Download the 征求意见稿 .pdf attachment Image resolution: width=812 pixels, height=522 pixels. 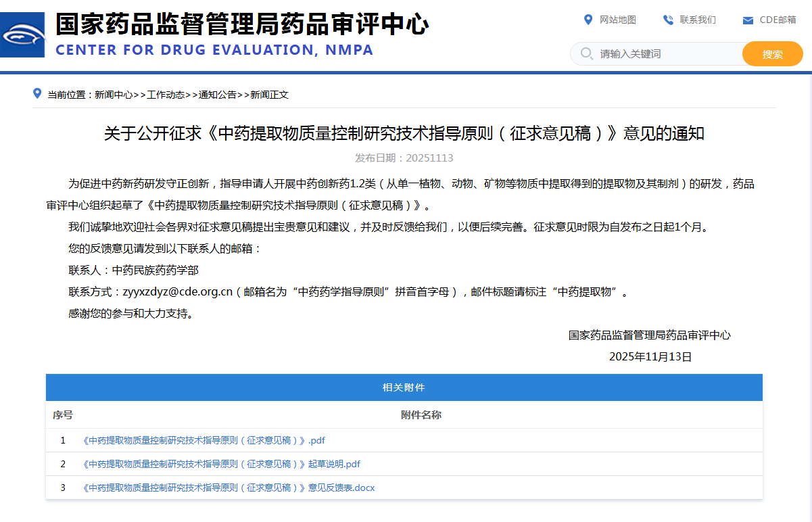click(204, 440)
